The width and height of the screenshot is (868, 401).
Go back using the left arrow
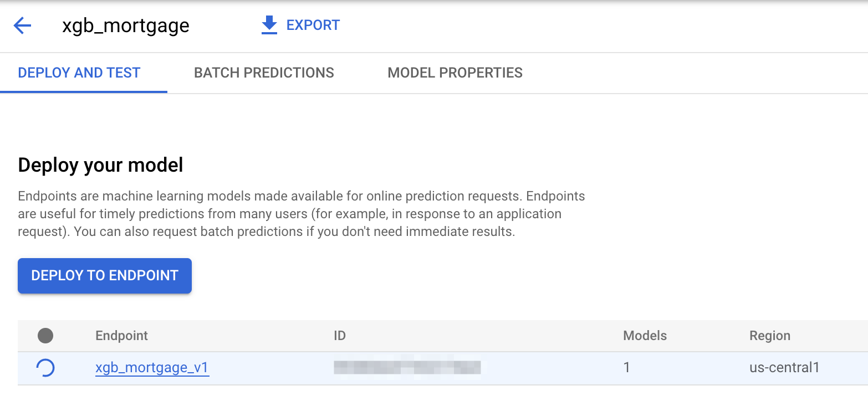pos(22,25)
